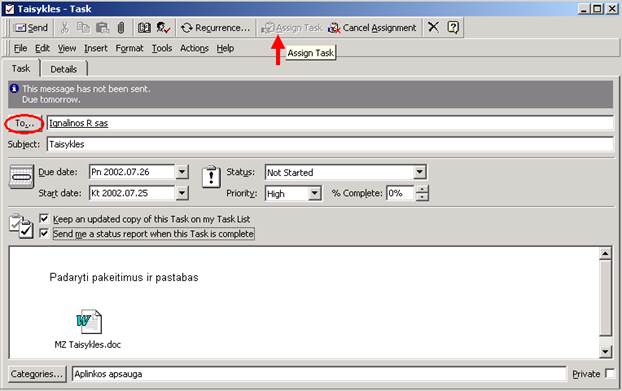622x391 pixels.
Task: Click the Delete X icon in toolbar
Action: (433, 27)
